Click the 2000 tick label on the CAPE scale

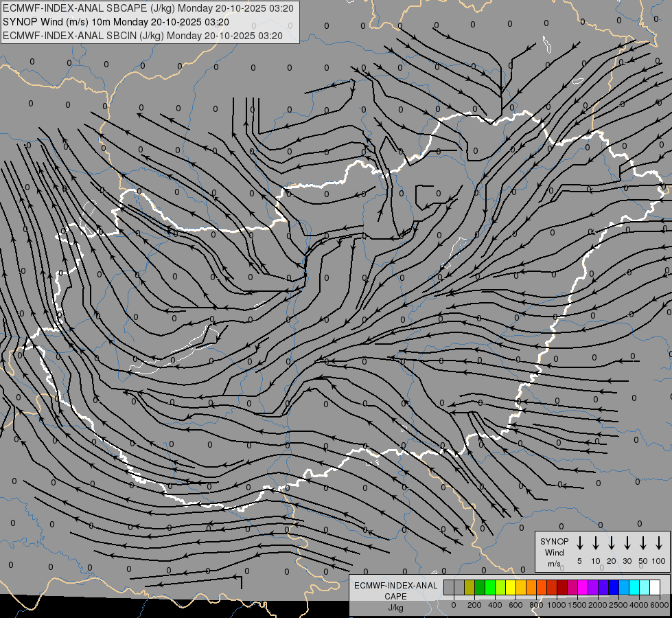point(598,605)
